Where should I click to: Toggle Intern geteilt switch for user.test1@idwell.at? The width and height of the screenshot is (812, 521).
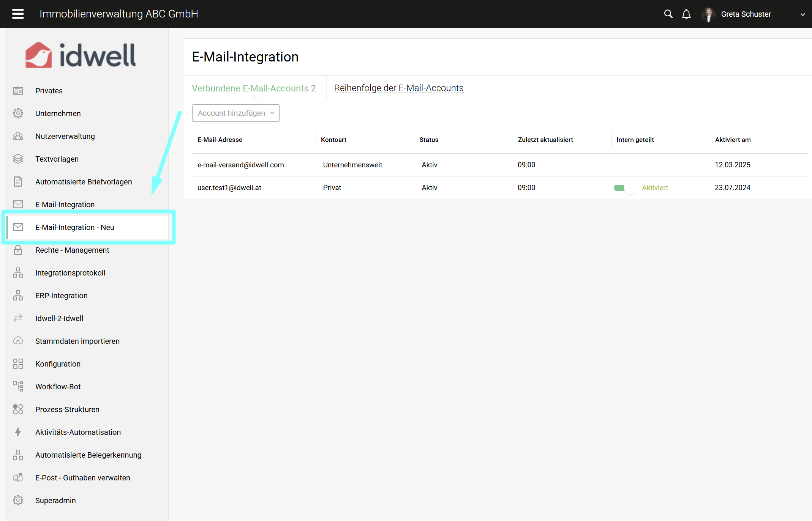pyautogui.click(x=624, y=187)
